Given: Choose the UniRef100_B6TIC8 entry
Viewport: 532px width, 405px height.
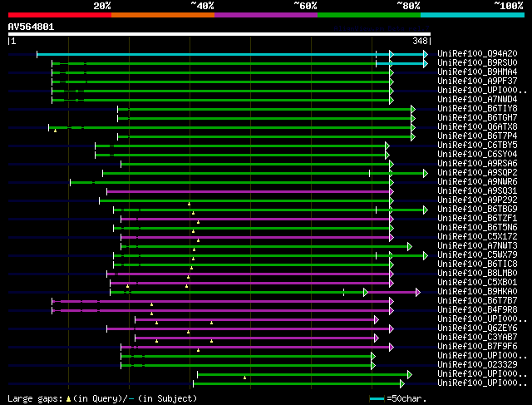Looking at the screenshot, I should 477,264.
